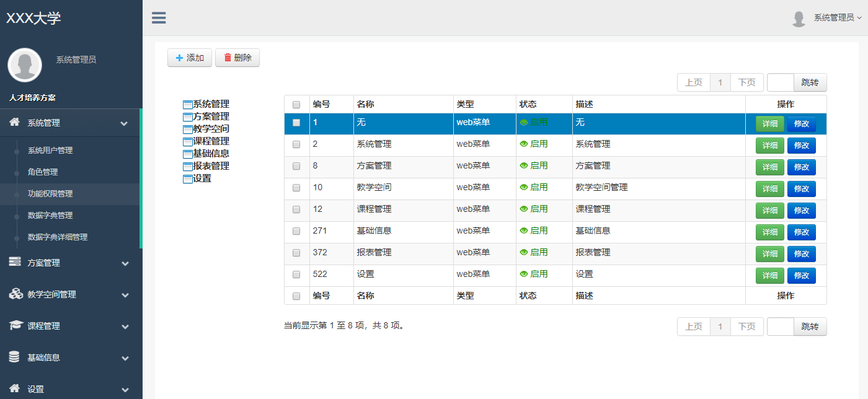This screenshot has width=868, height=399.
Task: Click 修改 button for 系统管理 row
Action: [x=802, y=146]
